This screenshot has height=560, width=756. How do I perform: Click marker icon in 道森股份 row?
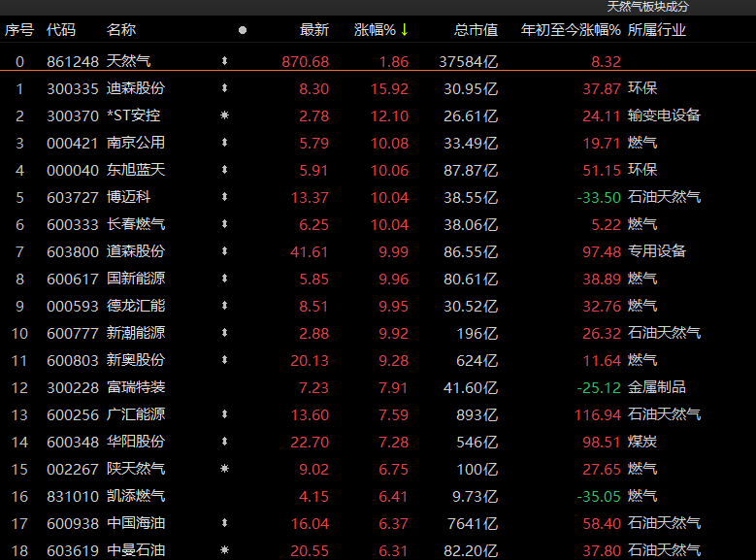[224, 251]
